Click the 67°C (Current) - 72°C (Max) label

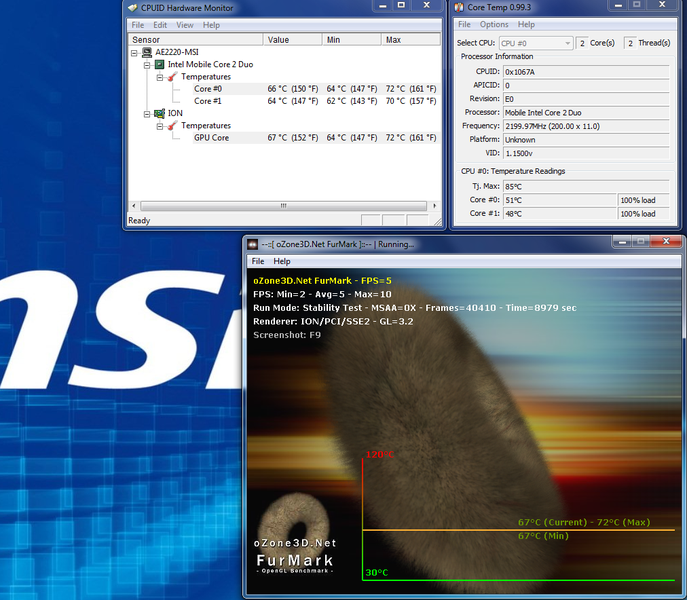point(584,522)
